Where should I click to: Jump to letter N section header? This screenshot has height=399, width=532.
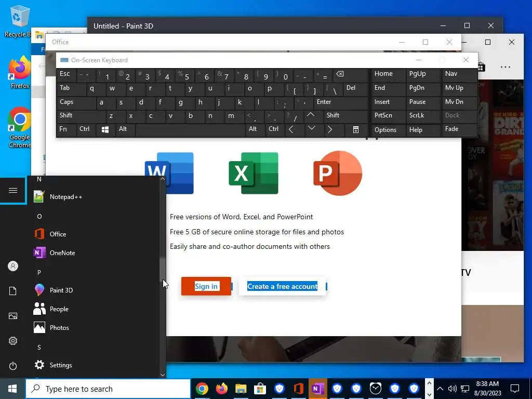39,179
